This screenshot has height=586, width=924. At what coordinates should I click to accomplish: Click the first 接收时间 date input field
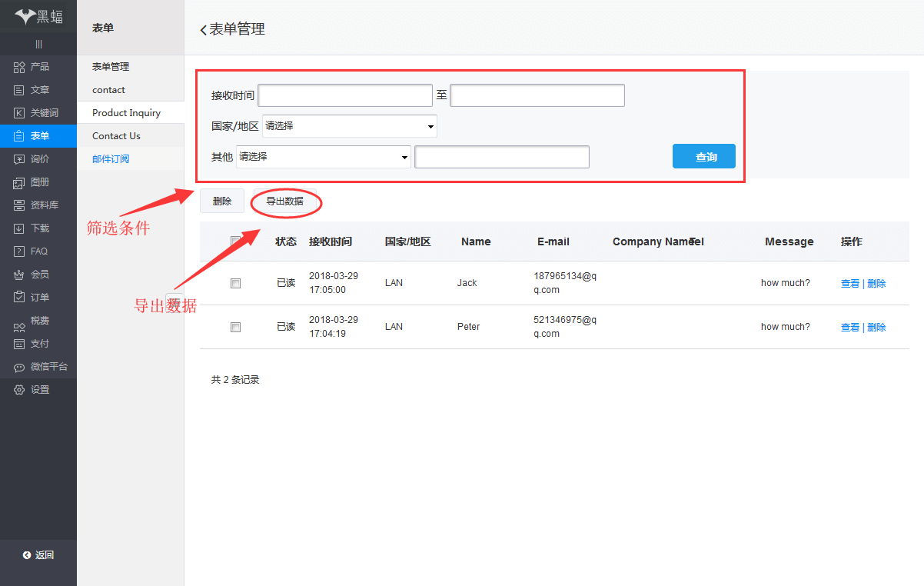click(x=344, y=95)
